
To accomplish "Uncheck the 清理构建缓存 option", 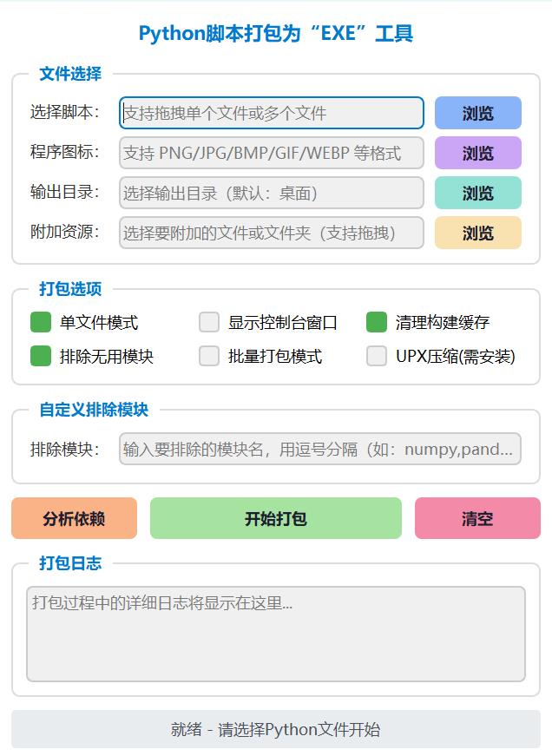I will (376, 322).
